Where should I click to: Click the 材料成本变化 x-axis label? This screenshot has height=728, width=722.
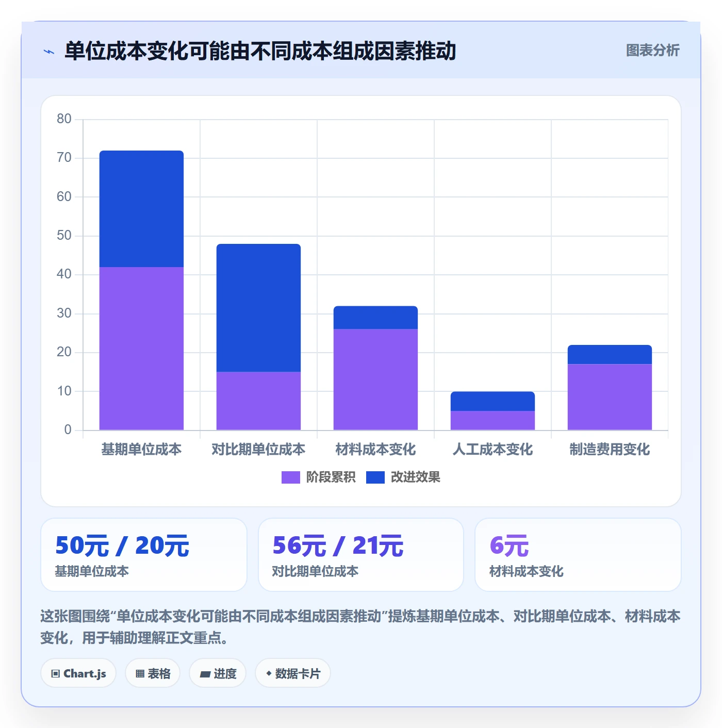[375, 450]
